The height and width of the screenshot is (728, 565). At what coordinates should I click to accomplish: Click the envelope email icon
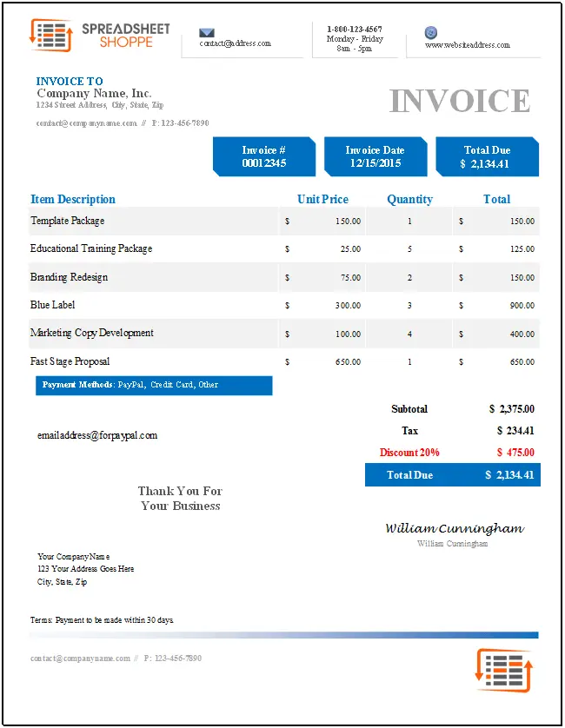point(207,32)
